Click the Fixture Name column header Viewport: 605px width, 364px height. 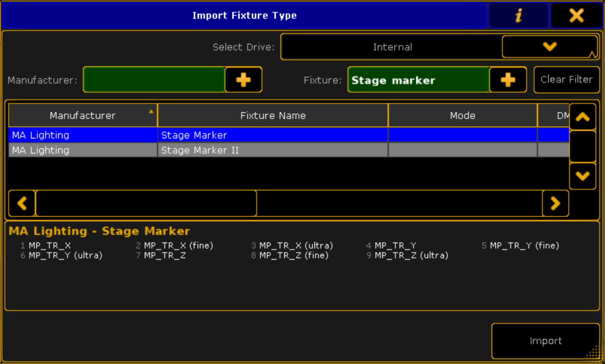pyautogui.click(x=273, y=115)
